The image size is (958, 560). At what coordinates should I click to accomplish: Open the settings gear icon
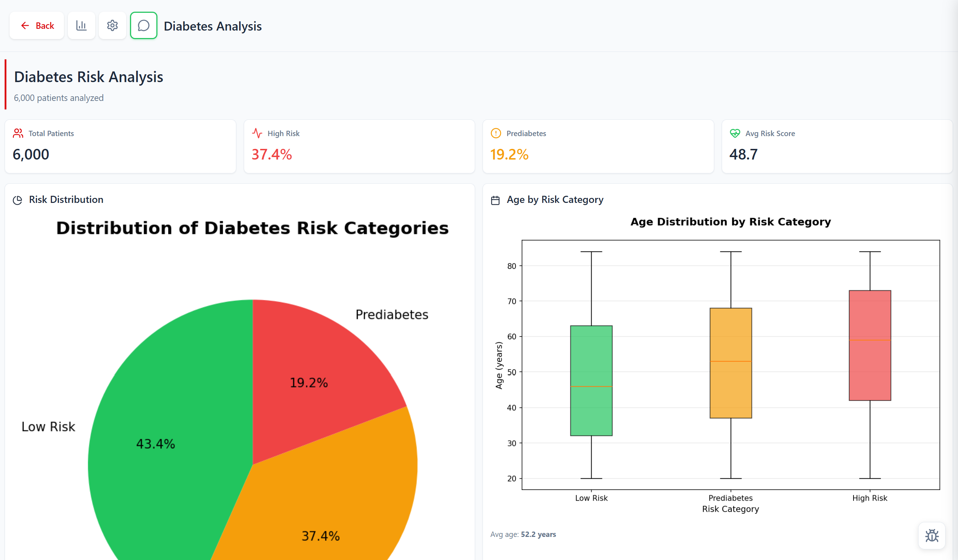tap(112, 26)
